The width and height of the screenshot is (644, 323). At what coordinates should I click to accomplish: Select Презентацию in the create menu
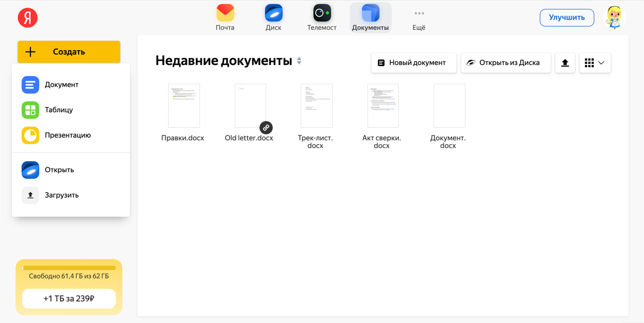(67, 135)
